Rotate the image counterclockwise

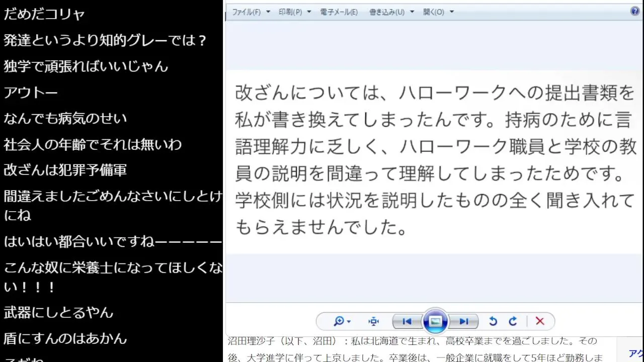[493, 321]
